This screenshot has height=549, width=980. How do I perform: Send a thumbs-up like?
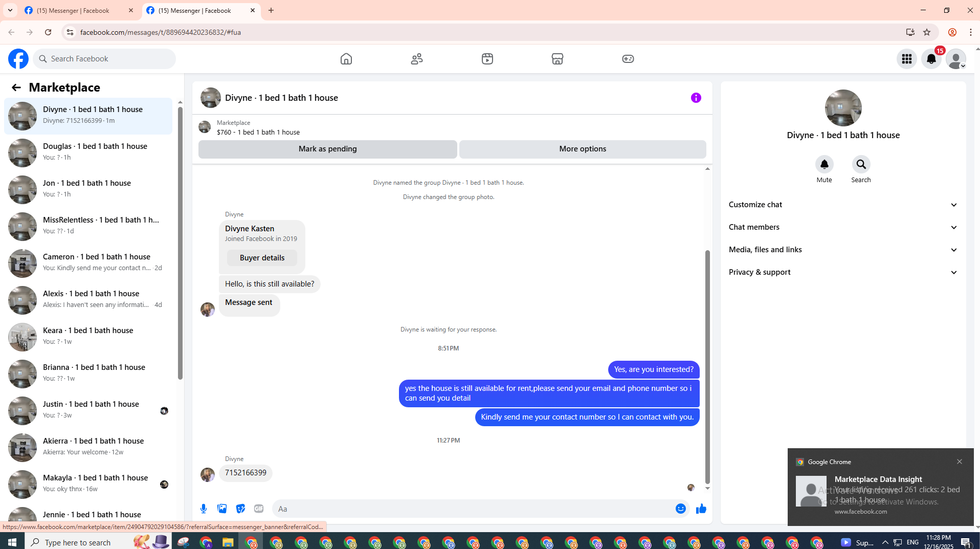click(701, 509)
